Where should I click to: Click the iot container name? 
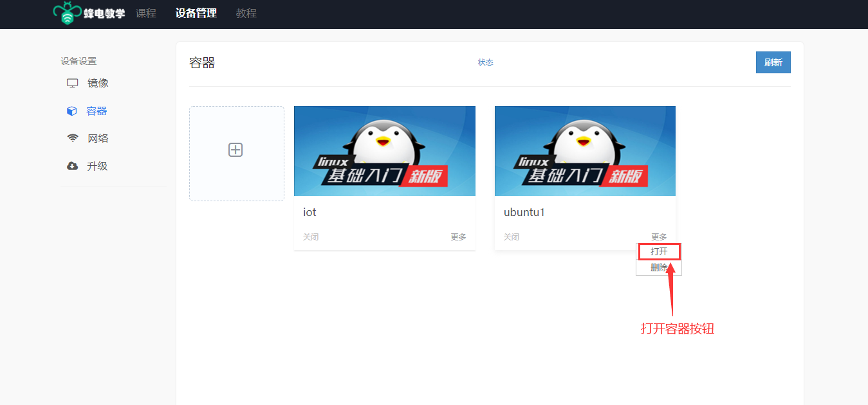click(309, 212)
